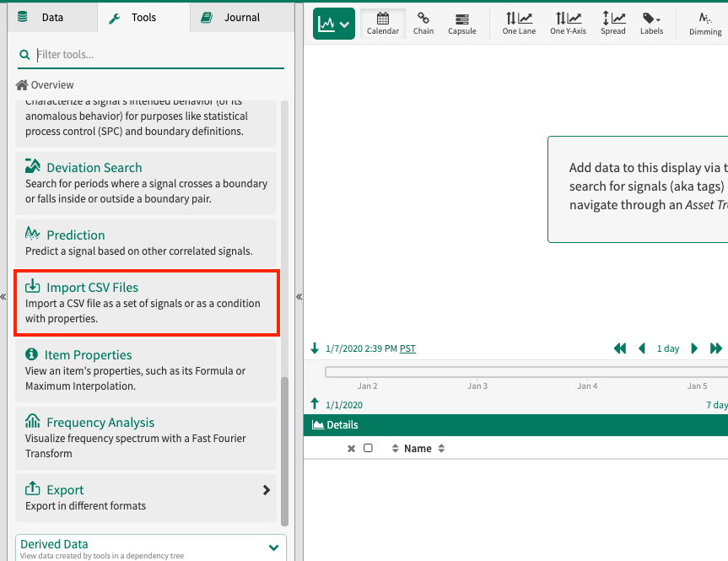Image resolution: width=728 pixels, height=561 pixels.
Task: Select the Calendar time display icon
Action: point(382,23)
